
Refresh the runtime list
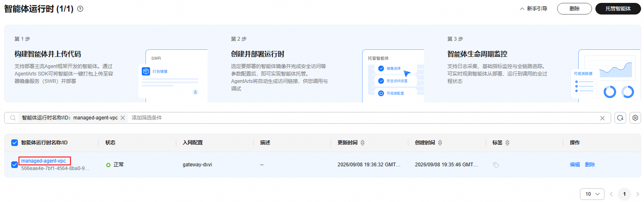coord(620,118)
